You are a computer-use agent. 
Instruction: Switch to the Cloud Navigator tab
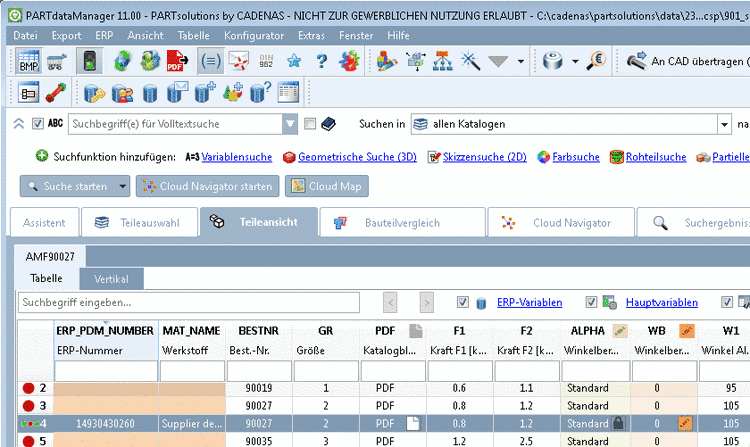[561, 222]
